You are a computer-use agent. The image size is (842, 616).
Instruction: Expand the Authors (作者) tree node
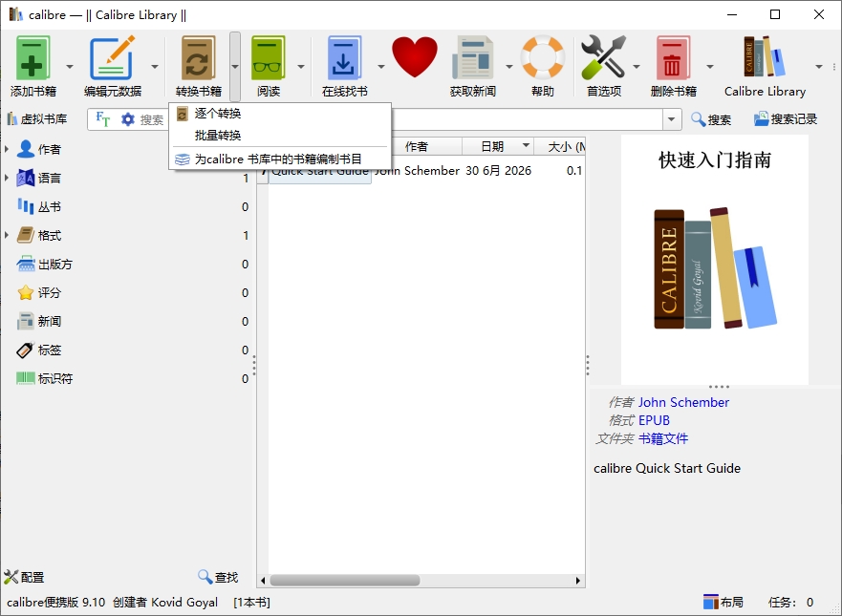7,149
